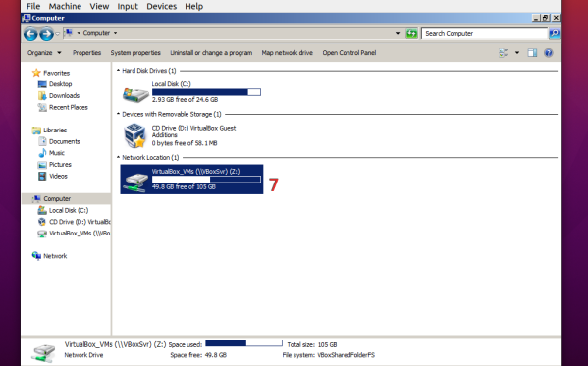Click the Z: drive usage bar

pos(206,180)
